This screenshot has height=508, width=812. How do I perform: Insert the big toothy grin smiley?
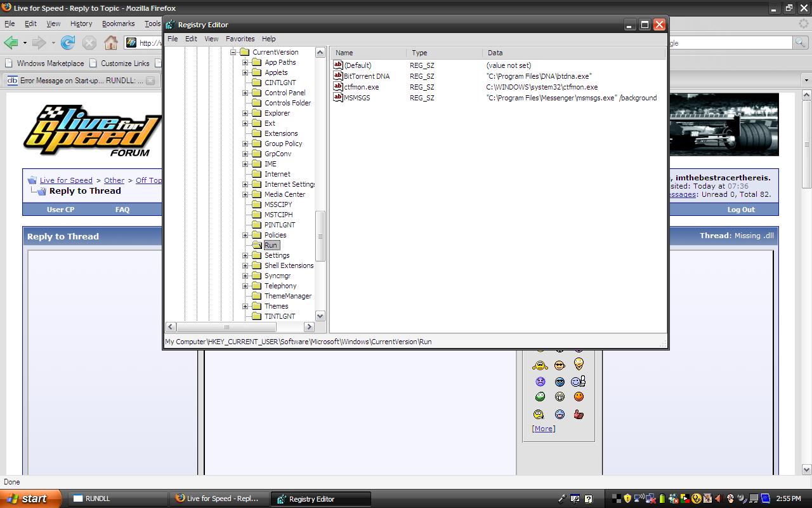(x=560, y=397)
